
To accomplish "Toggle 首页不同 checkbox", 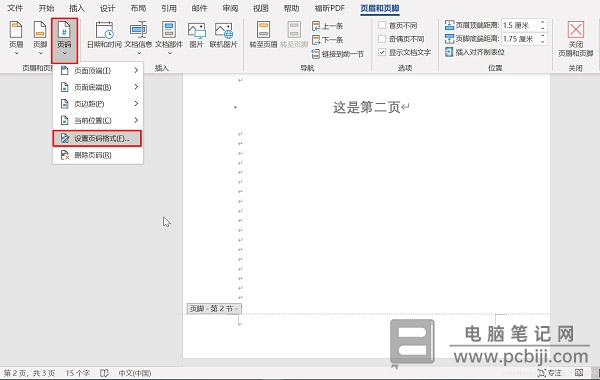I will coord(382,25).
